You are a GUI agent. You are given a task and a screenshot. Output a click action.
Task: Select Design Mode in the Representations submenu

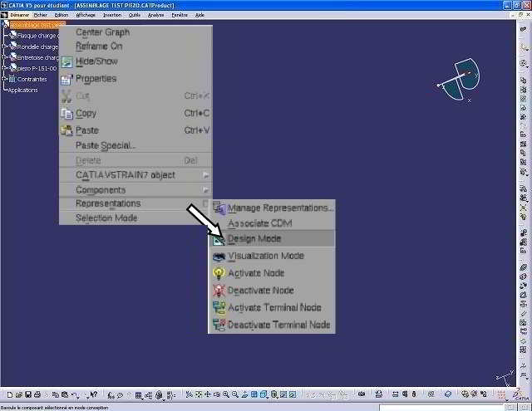coord(254,239)
